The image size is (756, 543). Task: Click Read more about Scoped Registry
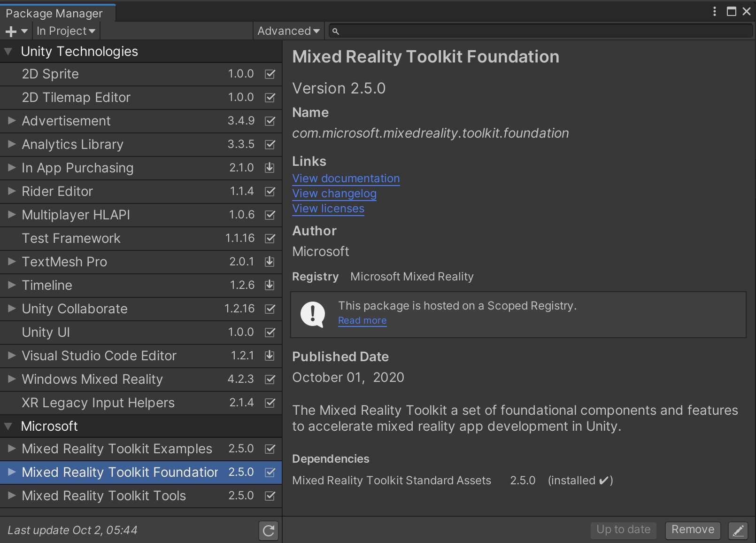coord(362,320)
